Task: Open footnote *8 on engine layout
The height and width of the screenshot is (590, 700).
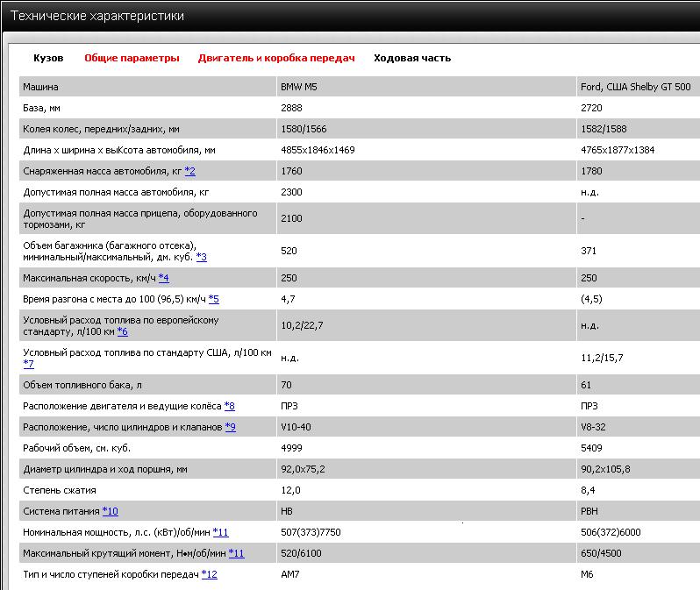Action: coord(230,406)
